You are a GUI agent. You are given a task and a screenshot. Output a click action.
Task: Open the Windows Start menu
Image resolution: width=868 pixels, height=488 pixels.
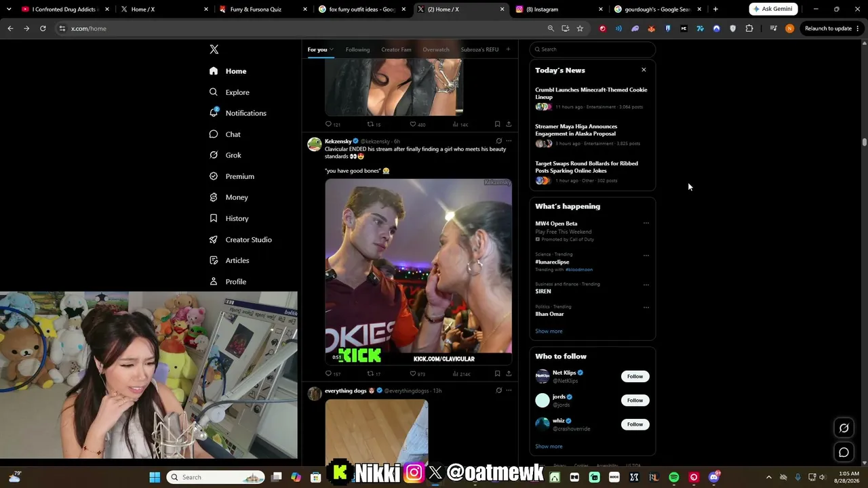point(155,477)
